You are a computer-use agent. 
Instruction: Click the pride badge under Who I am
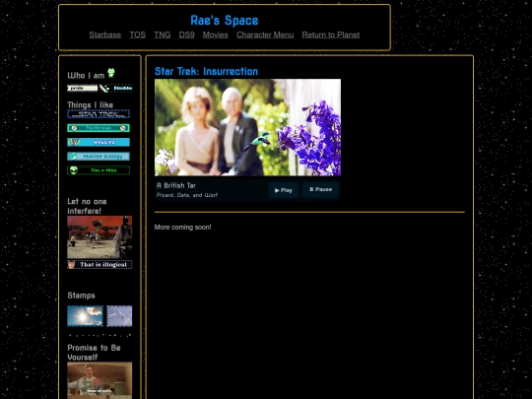83,89
